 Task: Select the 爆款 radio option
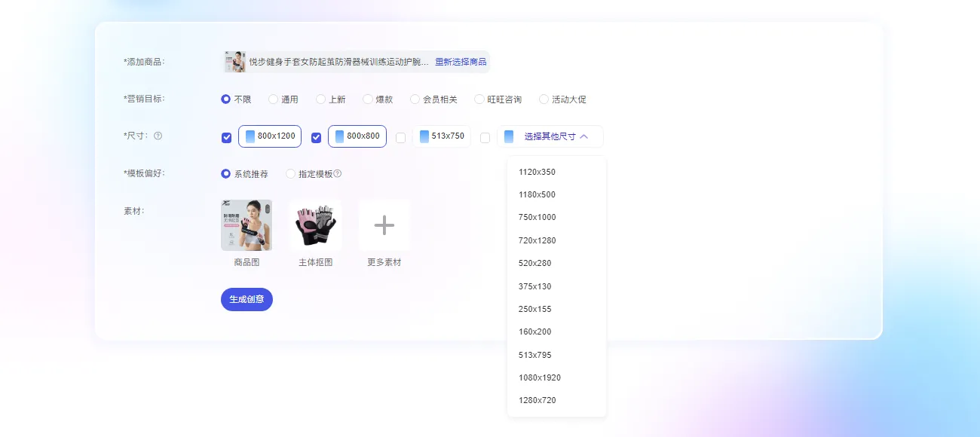coord(368,99)
